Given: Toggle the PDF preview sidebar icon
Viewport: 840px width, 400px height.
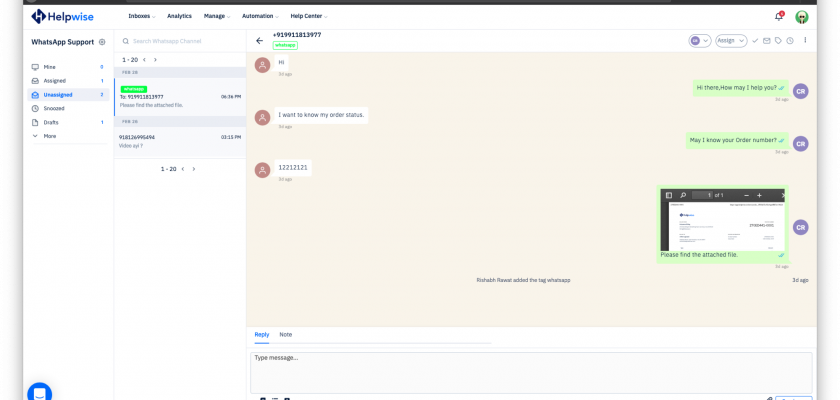Looking at the screenshot, I should pos(669,195).
